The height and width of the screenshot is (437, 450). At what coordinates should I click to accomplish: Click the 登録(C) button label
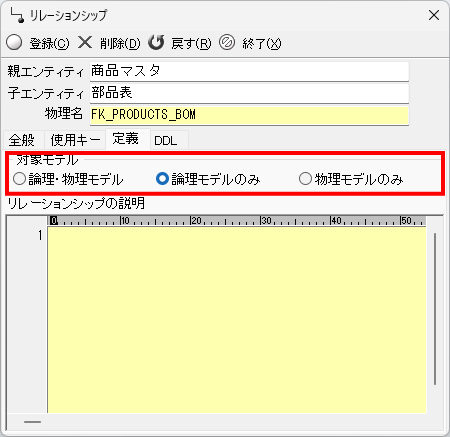(x=49, y=43)
